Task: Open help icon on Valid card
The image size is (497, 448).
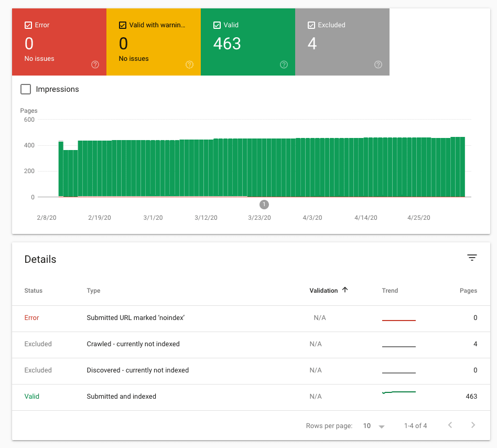Action: (284, 65)
